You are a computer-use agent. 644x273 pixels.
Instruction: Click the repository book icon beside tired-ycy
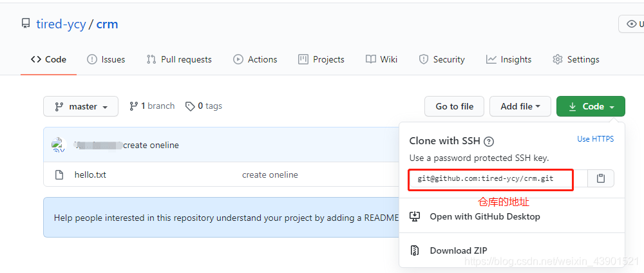click(x=26, y=24)
